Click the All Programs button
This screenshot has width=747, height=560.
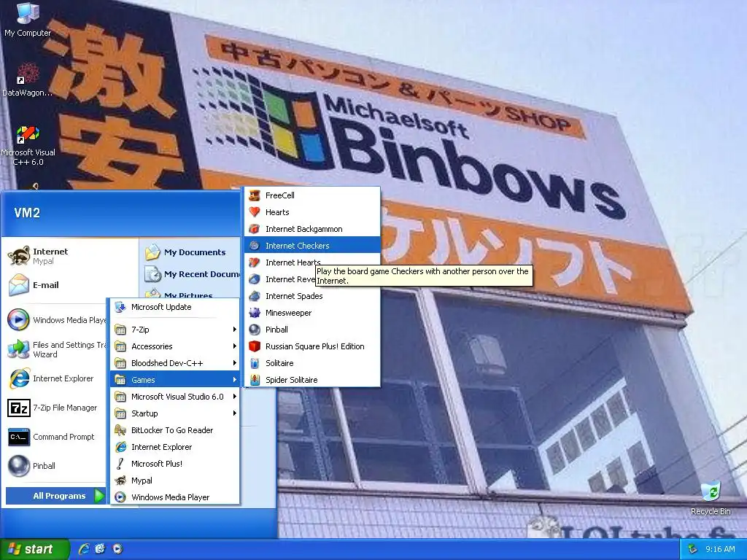[56, 496]
